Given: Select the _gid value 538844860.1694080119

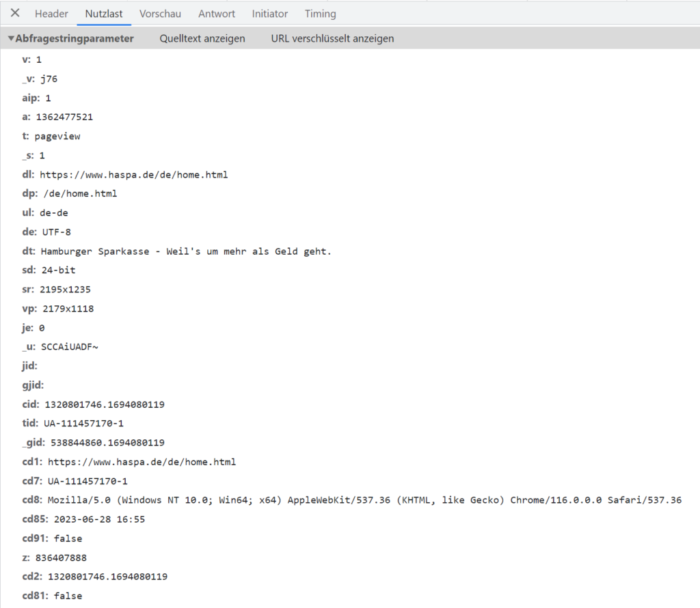Looking at the screenshot, I should 107,443.
